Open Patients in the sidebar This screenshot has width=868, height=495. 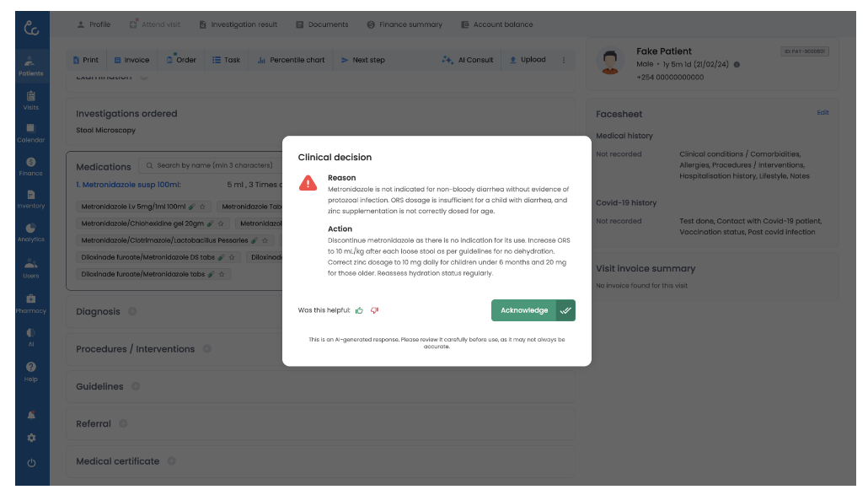pyautogui.click(x=31, y=66)
